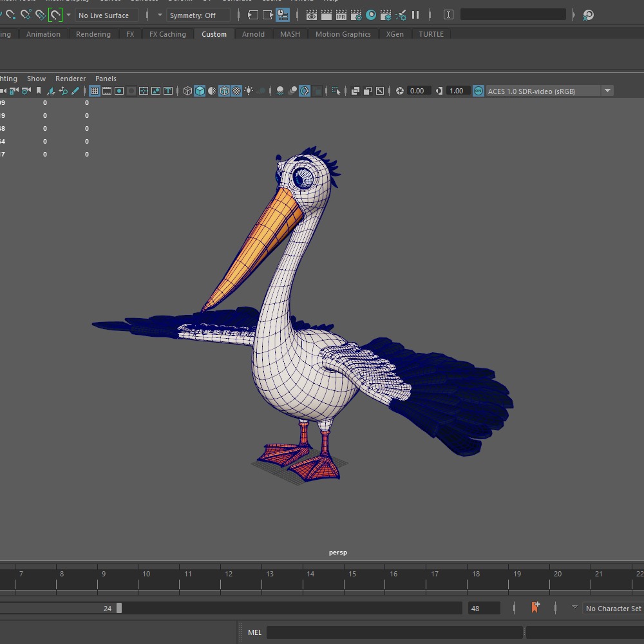Toggle smooth shade all blue cube icon
This screenshot has height=644, width=644.
point(200,91)
